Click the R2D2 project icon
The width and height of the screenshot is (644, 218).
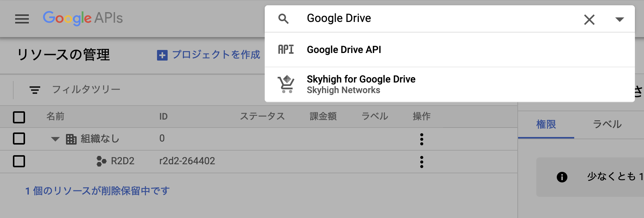pos(101,161)
